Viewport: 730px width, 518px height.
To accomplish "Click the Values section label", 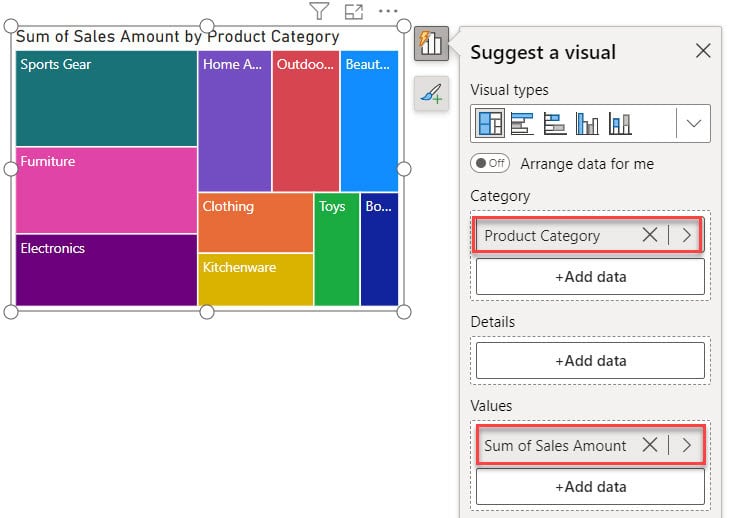I will 491,405.
